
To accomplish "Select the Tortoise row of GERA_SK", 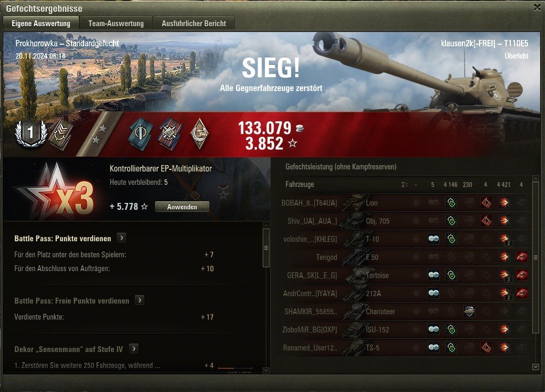I will pos(405,275).
